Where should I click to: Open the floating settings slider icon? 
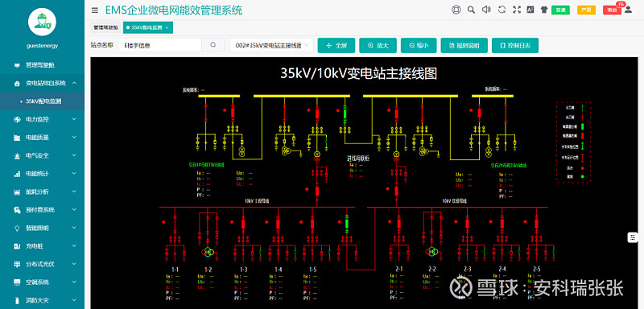pos(633,237)
